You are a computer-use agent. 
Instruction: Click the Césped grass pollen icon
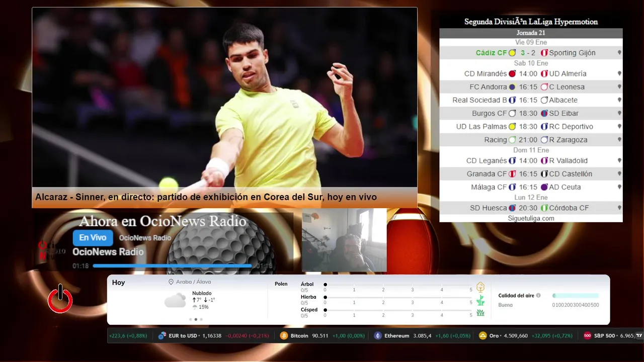click(x=480, y=313)
